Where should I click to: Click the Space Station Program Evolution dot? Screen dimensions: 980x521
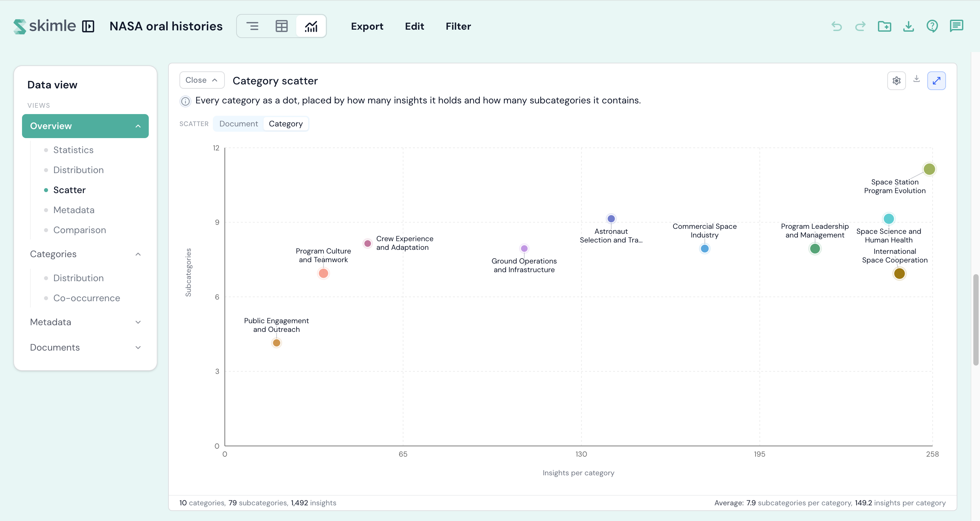pos(929,169)
